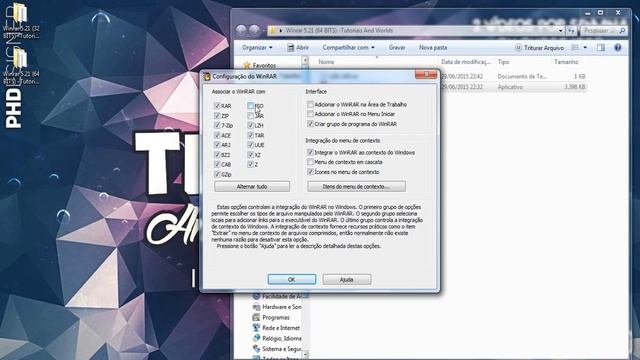Click Abrir in the Explorer toolbar
The image size is (640, 360).
click(x=298, y=48)
